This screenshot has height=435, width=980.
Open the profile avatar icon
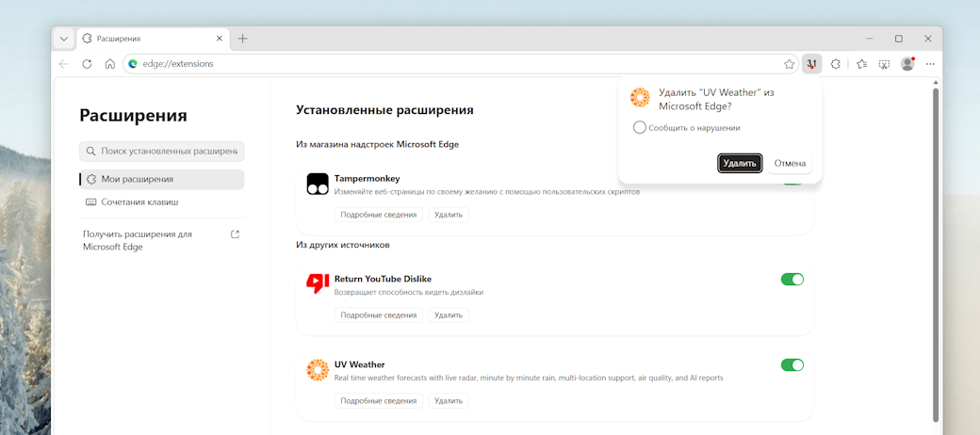(x=907, y=64)
